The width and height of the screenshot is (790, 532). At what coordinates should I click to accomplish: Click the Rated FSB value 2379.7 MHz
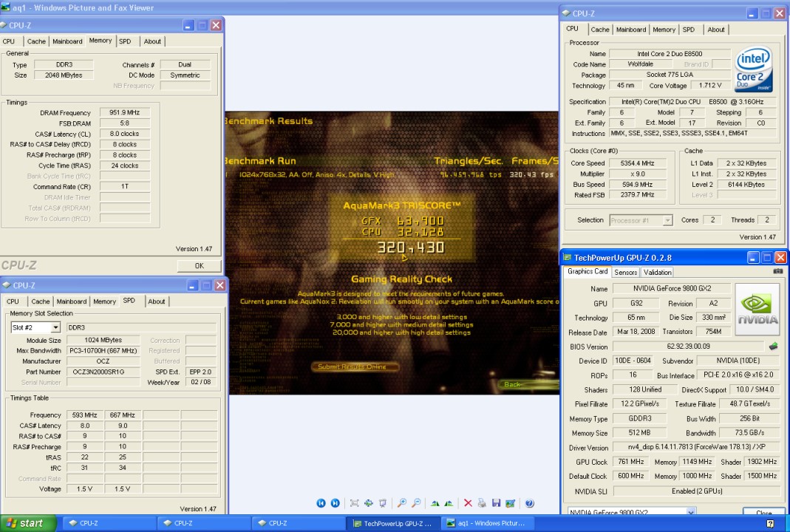[637, 194]
